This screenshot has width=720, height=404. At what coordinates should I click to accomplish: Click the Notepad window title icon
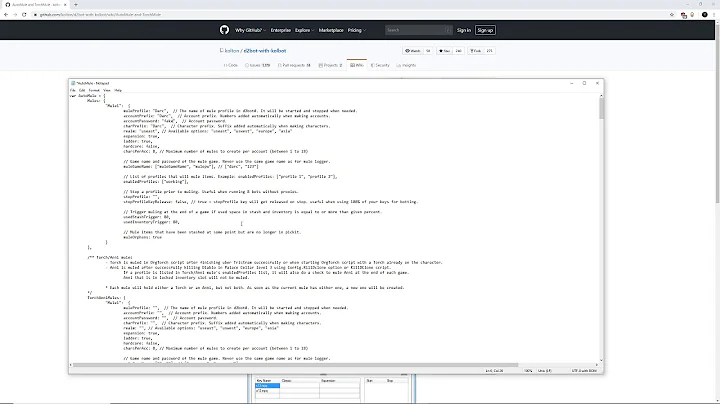[73, 83]
